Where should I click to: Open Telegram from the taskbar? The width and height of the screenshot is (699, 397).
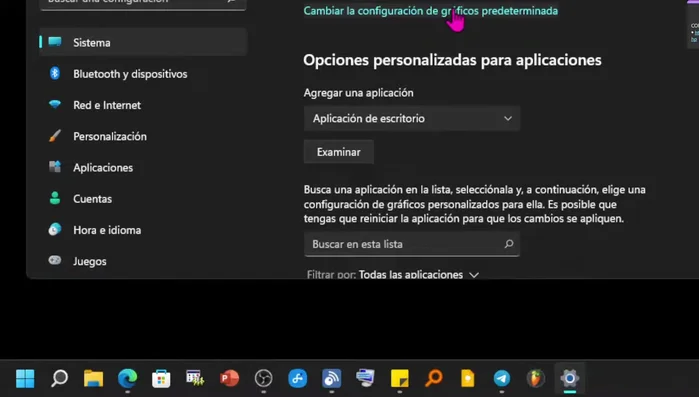pyautogui.click(x=502, y=379)
